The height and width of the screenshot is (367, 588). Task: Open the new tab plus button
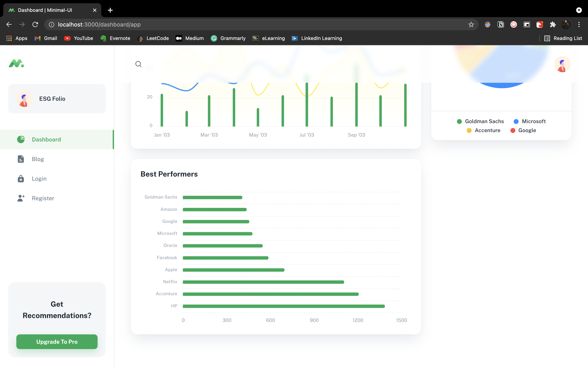(110, 10)
